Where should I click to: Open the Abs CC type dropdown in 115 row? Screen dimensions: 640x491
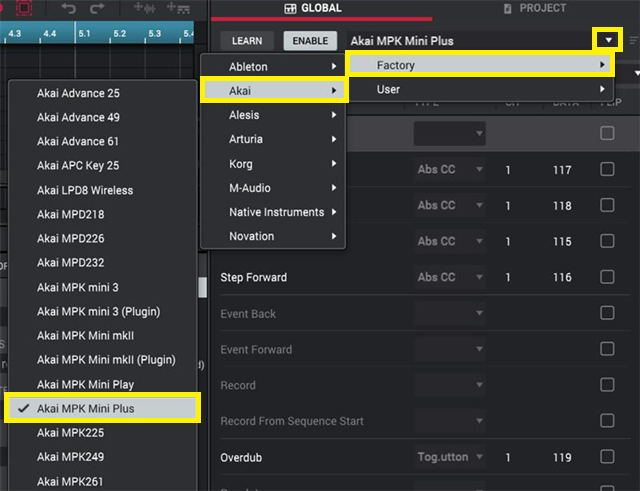pyautogui.click(x=449, y=241)
